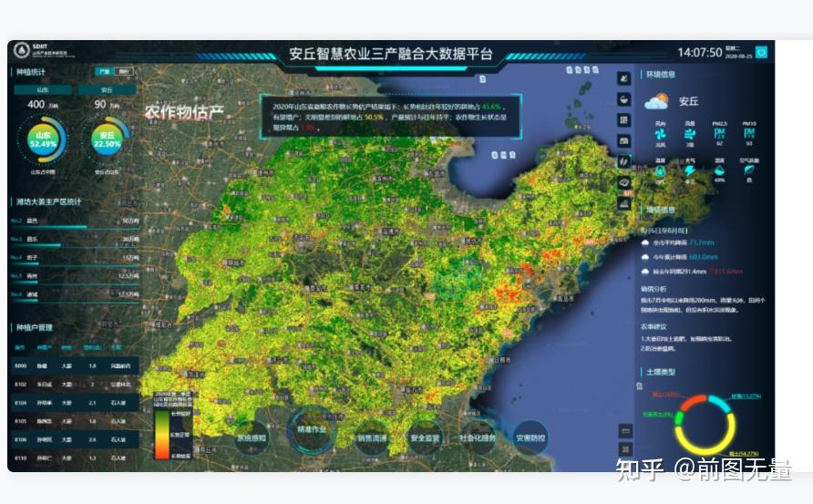Open the 系统感知 circular menu

click(252, 437)
